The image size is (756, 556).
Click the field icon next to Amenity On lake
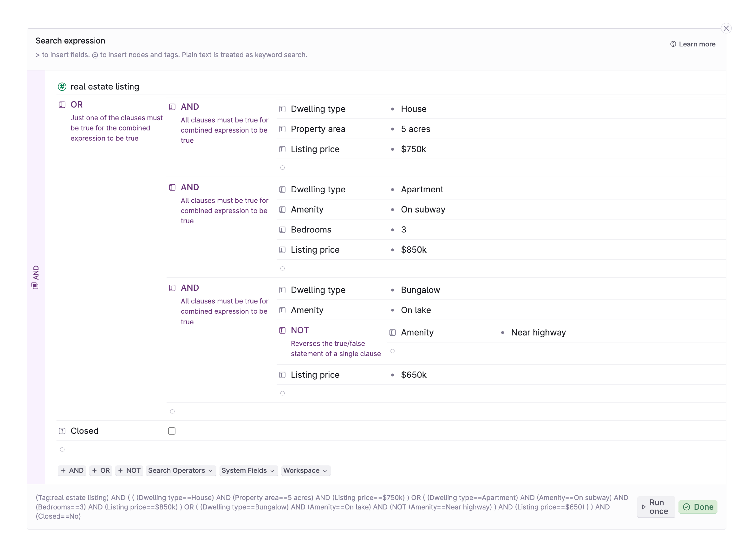pos(282,310)
